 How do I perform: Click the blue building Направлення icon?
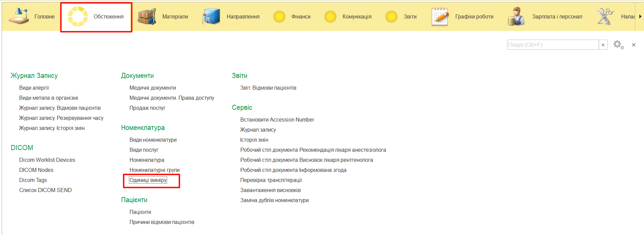point(211,16)
